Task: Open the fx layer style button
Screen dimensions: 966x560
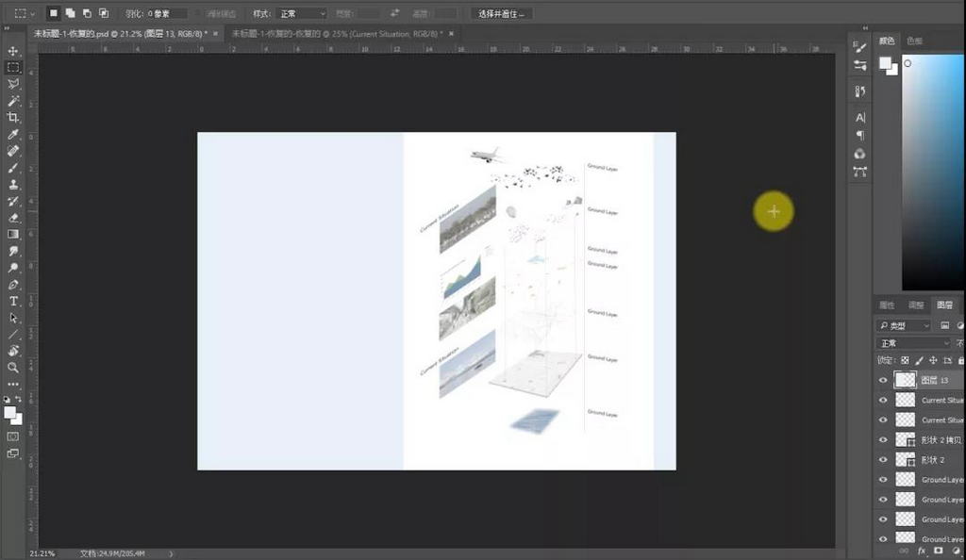Action: point(922,551)
